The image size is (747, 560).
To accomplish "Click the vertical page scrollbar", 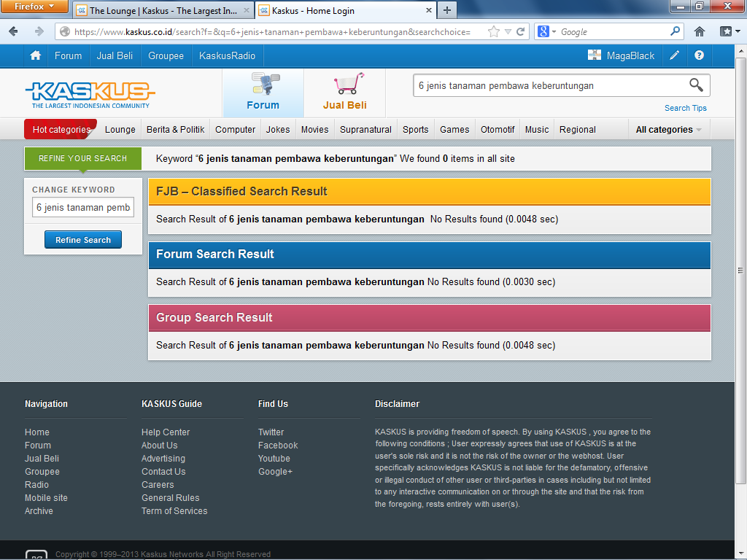I will point(740,270).
